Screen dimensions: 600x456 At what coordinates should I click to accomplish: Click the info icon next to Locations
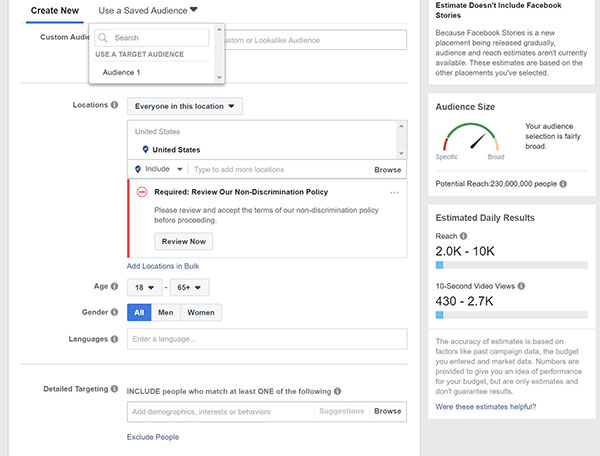click(114, 105)
